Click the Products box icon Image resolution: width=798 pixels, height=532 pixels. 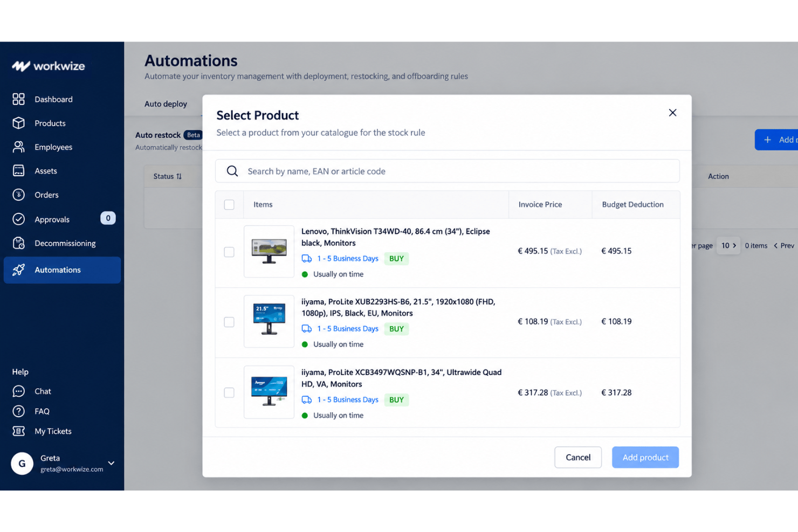[x=18, y=123]
